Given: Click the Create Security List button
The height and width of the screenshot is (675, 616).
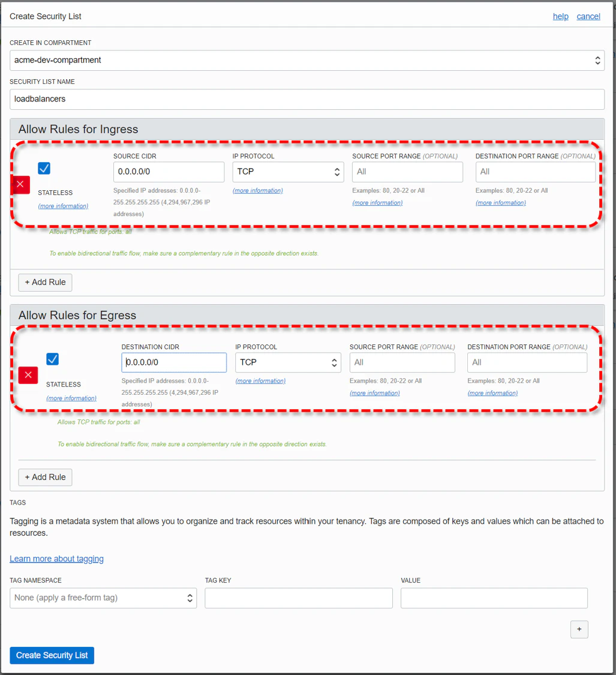Looking at the screenshot, I should click(x=52, y=655).
